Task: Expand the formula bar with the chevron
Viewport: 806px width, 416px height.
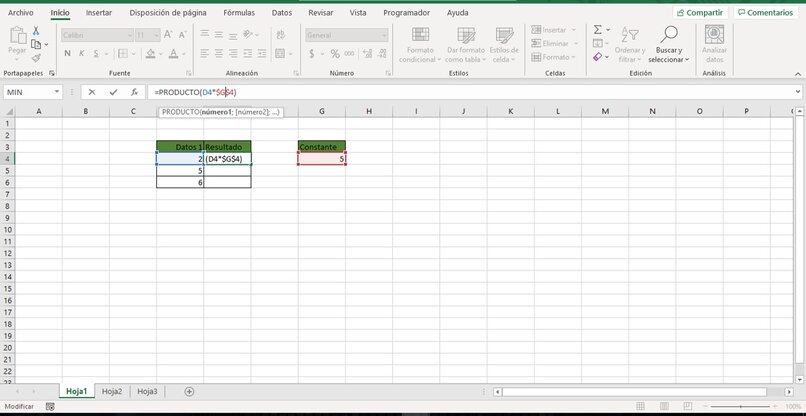Action: 797,92
